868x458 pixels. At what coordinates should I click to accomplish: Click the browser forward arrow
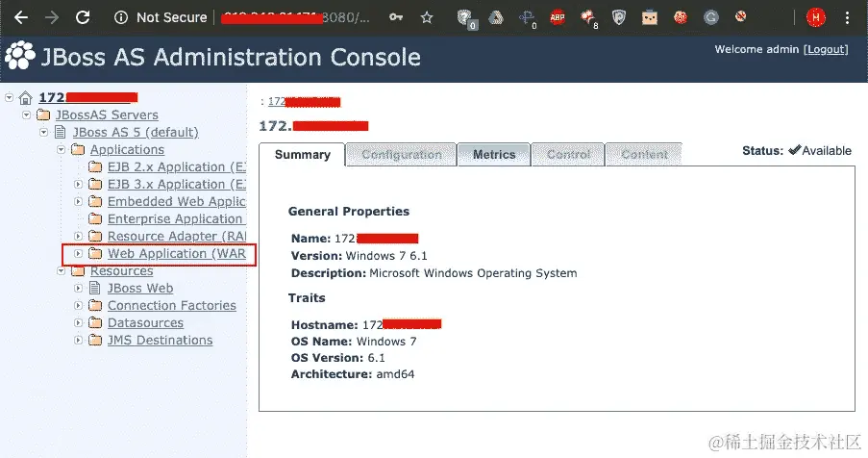(x=52, y=17)
